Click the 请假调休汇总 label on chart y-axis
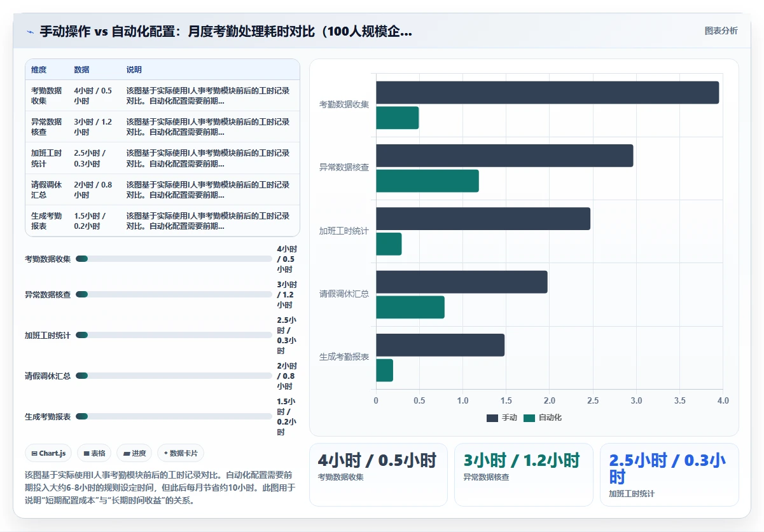Screen dimensions: 764x532 (x=344, y=294)
